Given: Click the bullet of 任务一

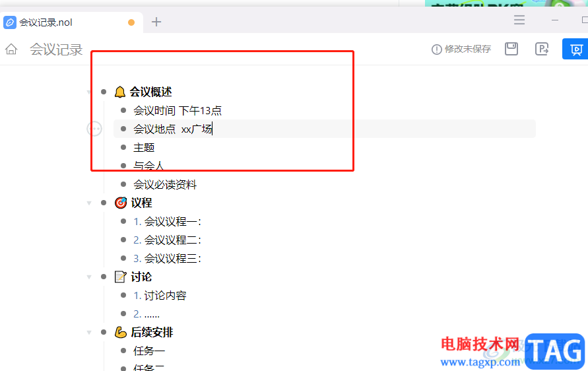Looking at the screenshot, I should 123,351.
